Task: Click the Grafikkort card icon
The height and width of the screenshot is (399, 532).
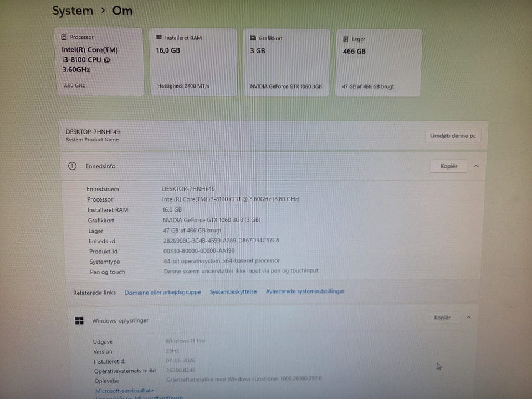Action: [x=253, y=38]
